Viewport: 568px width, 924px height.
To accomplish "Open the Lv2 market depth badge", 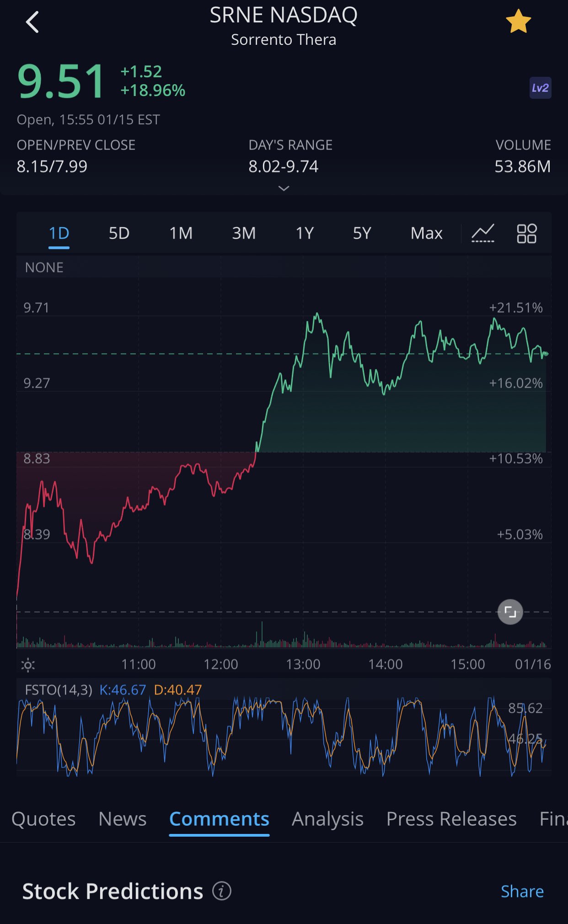I will pos(540,88).
